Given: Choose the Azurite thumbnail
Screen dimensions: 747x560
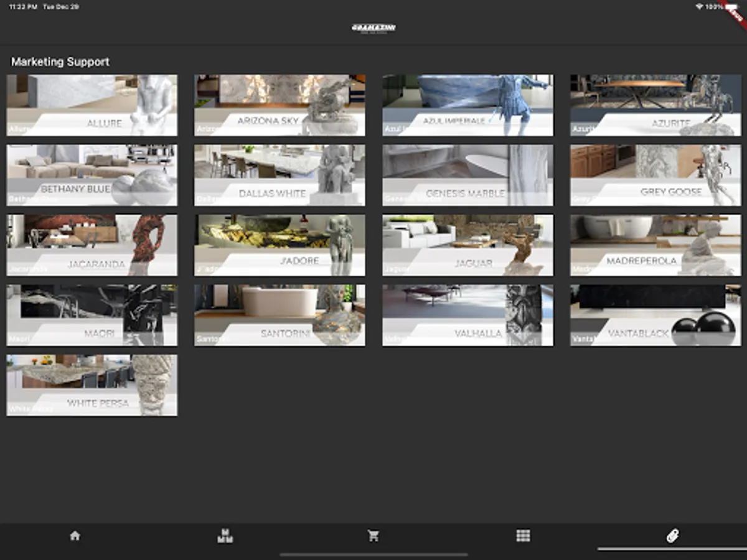Looking at the screenshot, I should 655,105.
